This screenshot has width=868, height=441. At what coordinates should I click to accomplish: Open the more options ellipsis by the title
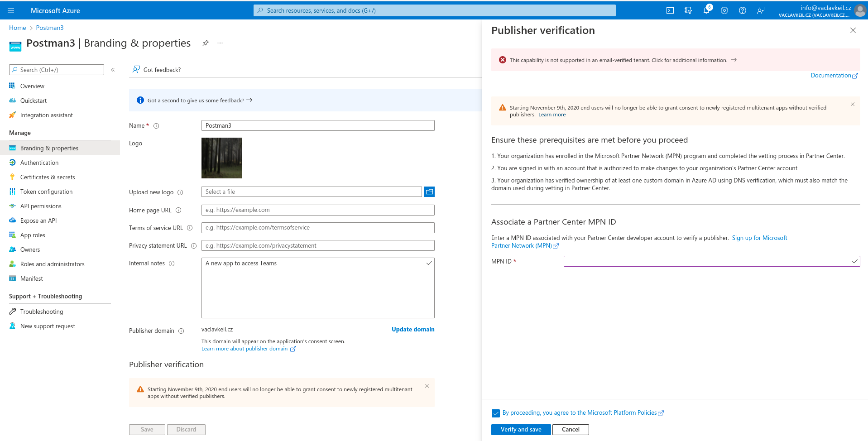(220, 43)
